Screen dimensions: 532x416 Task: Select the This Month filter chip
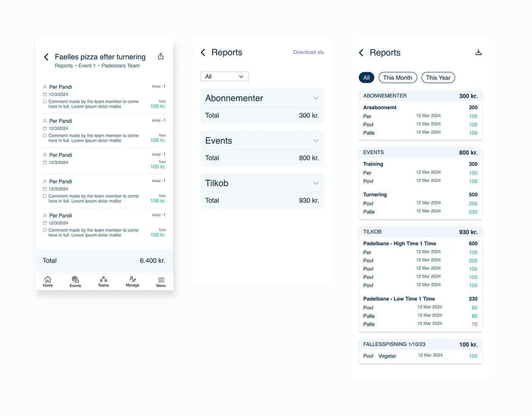pos(397,78)
